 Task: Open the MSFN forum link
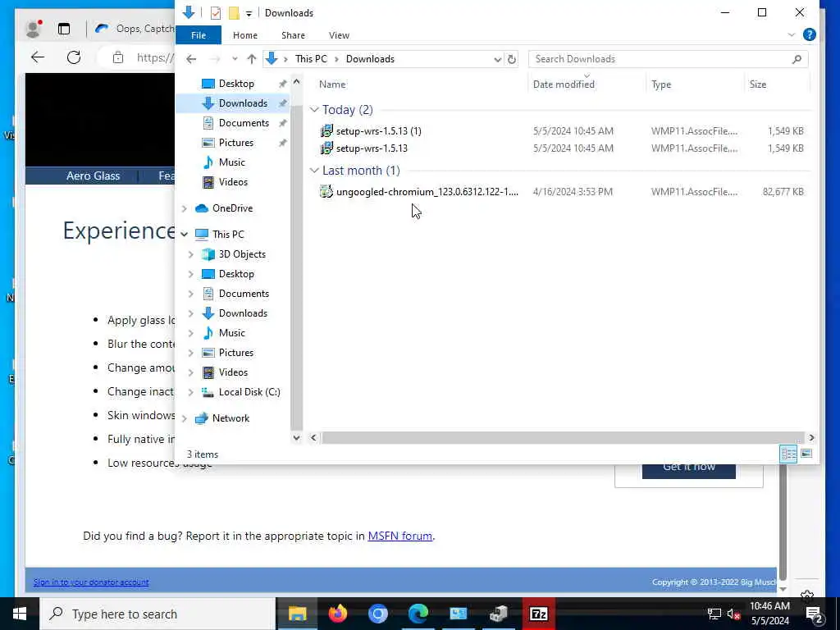[399, 536]
